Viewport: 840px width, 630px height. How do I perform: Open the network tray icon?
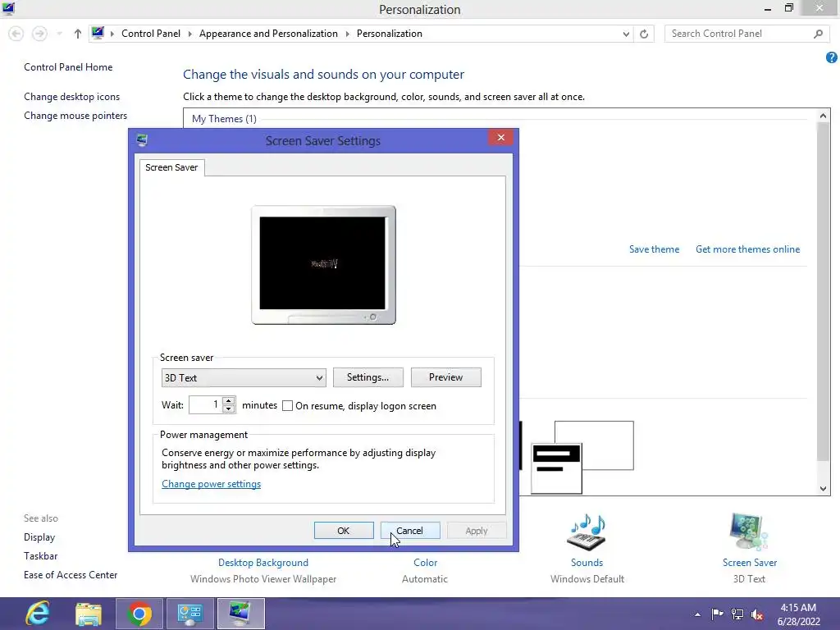737,614
